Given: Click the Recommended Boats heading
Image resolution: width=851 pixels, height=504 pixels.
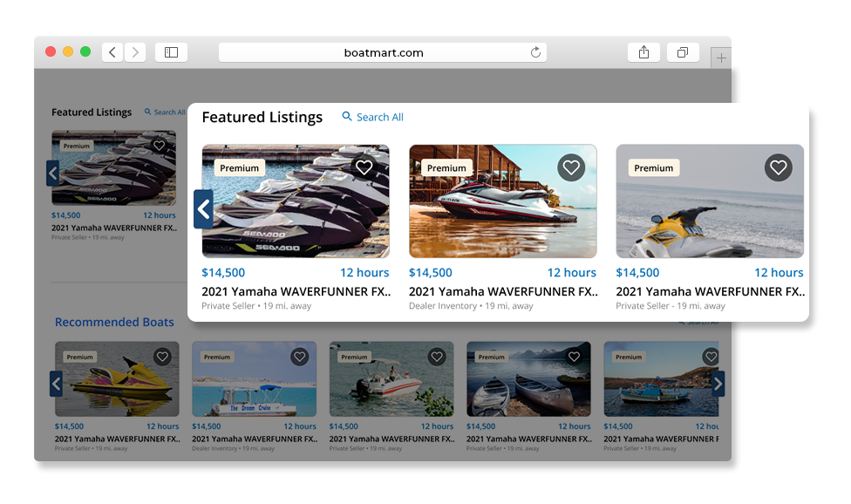Looking at the screenshot, I should coord(114,323).
